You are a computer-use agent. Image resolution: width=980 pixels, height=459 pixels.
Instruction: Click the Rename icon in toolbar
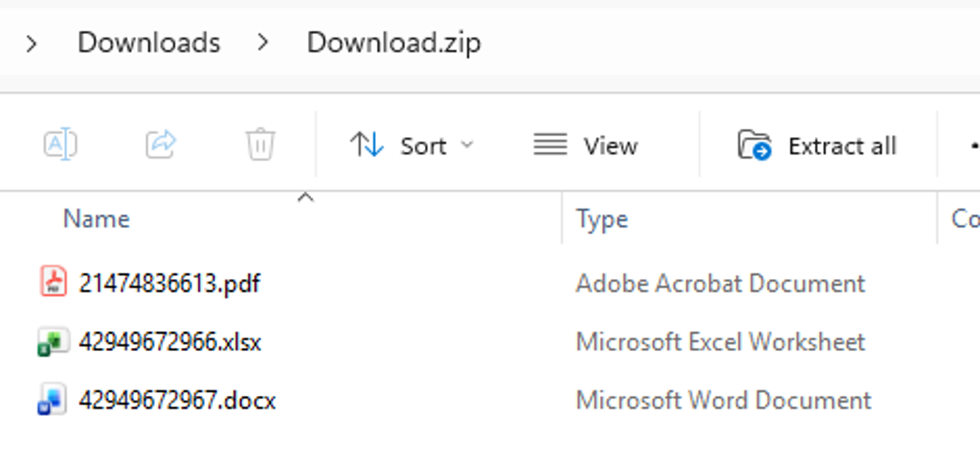[60, 145]
